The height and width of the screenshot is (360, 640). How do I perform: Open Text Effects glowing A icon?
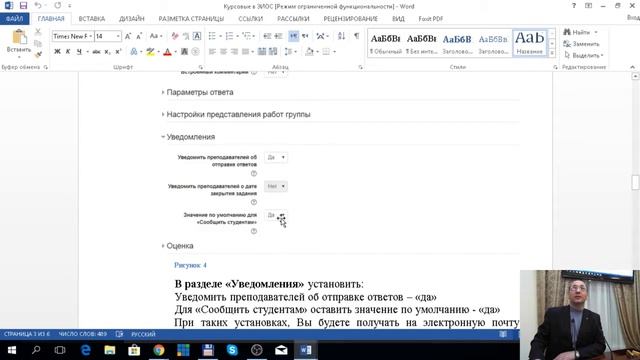[134, 52]
